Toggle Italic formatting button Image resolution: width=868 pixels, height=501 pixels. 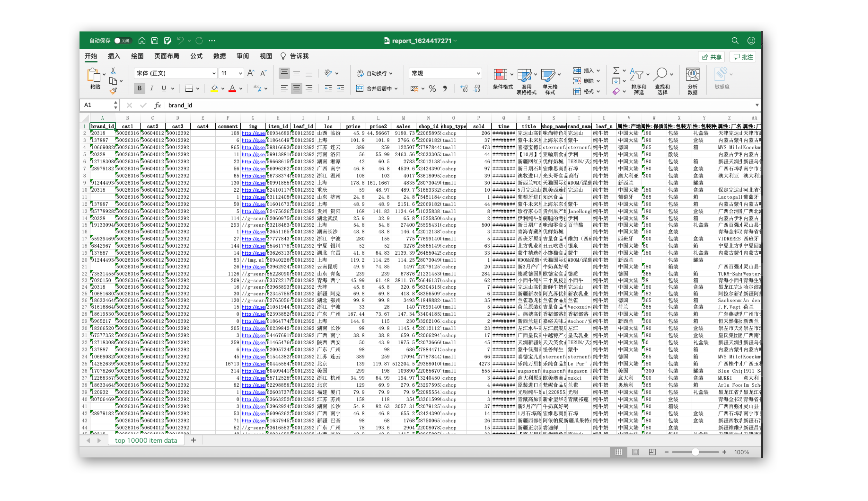click(152, 88)
